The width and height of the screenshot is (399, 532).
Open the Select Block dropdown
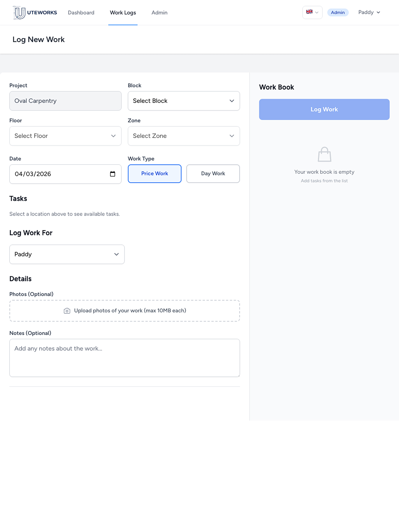tap(184, 101)
